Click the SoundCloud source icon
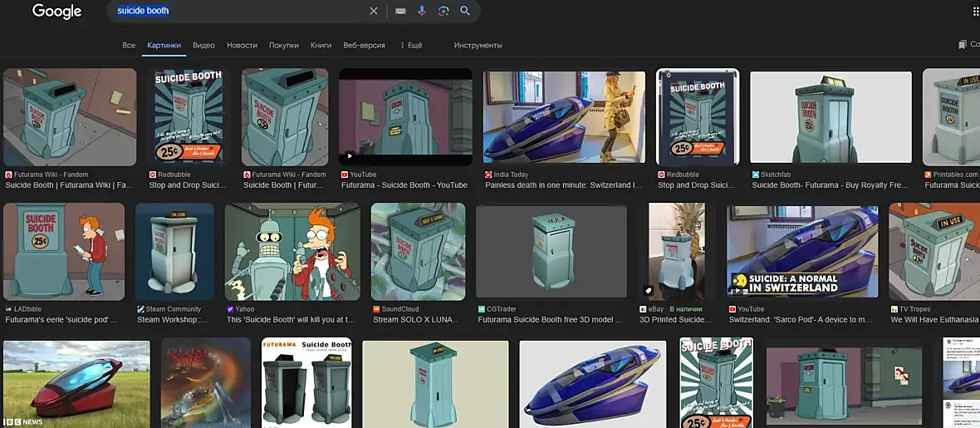Screen dimensions: 980x428 (x=376, y=309)
